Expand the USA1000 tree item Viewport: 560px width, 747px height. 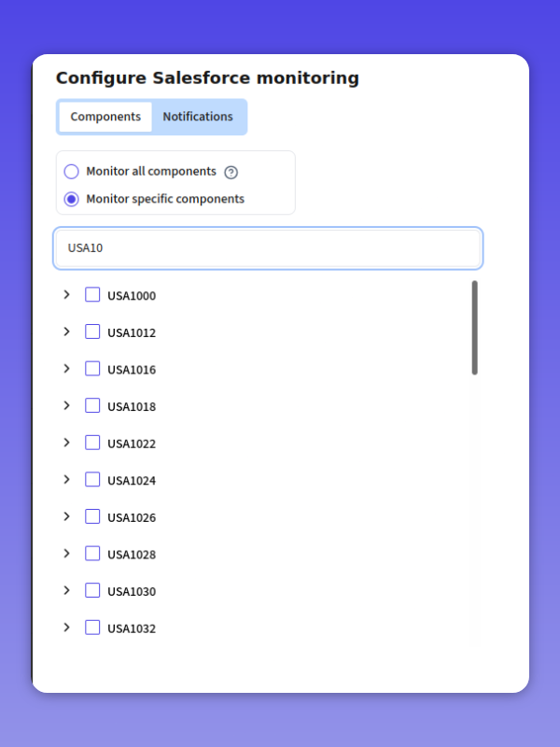pyautogui.click(x=66, y=294)
